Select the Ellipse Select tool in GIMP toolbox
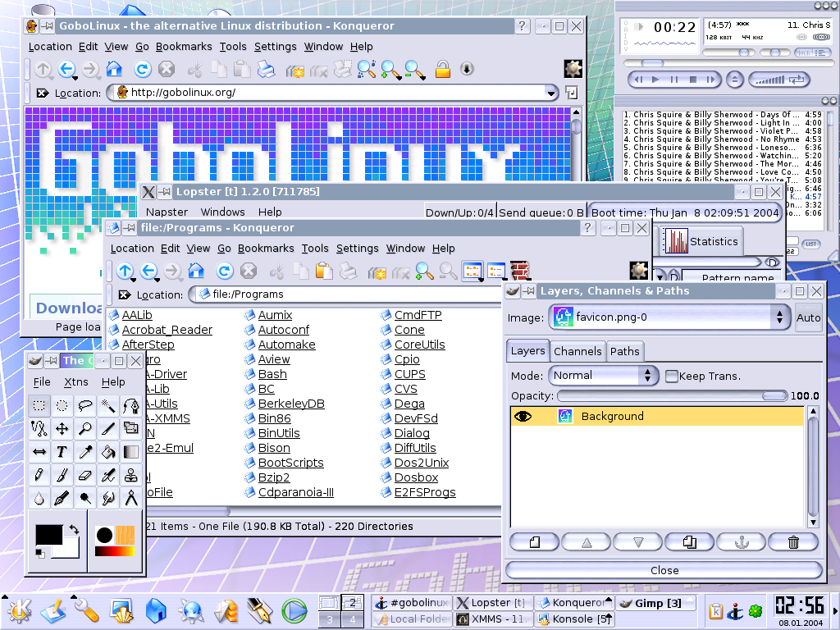Screen dimensions: 840x630 click(62, 405)
